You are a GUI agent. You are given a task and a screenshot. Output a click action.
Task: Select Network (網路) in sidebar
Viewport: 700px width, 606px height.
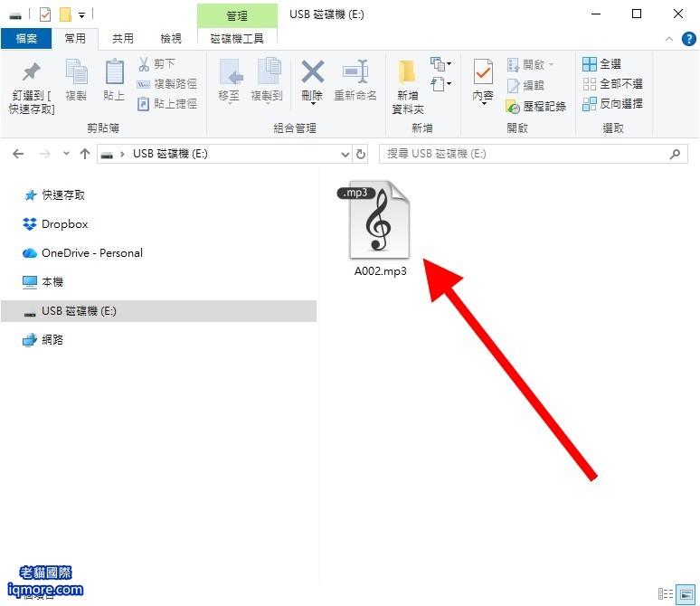43,340
